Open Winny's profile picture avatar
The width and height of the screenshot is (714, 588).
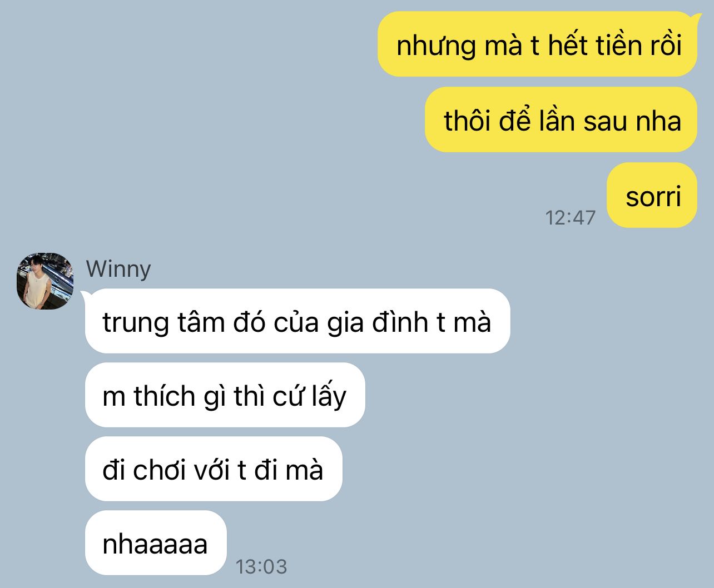tap(45, 281)
